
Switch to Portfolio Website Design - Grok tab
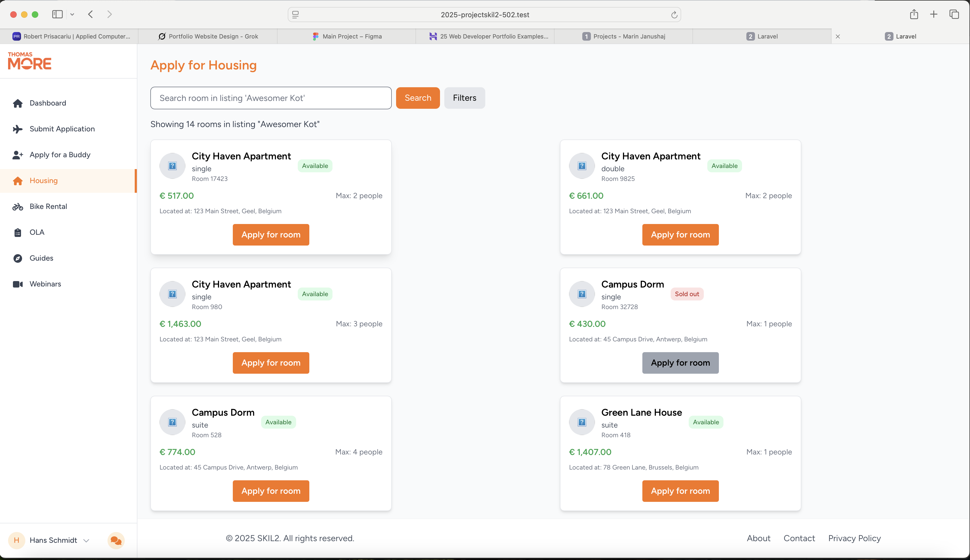[x=208, y=36]
